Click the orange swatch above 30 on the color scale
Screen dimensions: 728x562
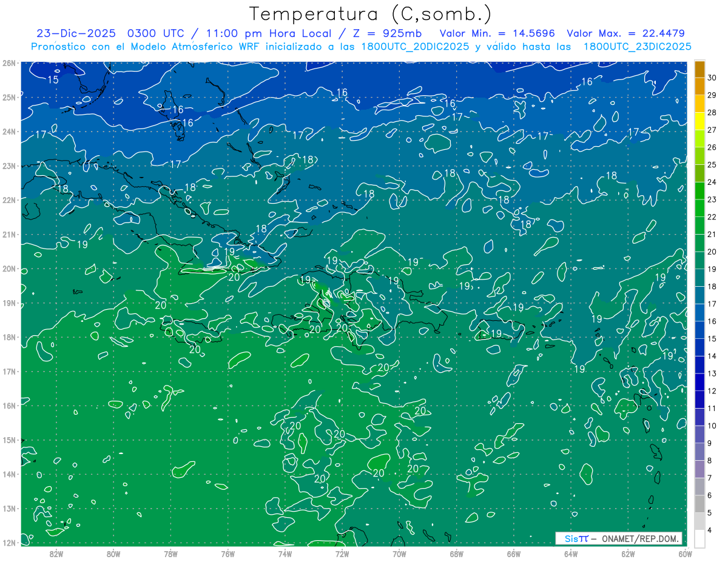pyautogui.click(x=699, y=69)
